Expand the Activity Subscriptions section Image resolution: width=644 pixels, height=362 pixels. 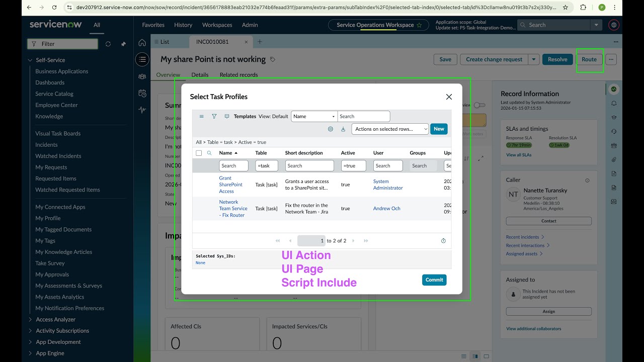pyautogui.click(x=30, y=331)
